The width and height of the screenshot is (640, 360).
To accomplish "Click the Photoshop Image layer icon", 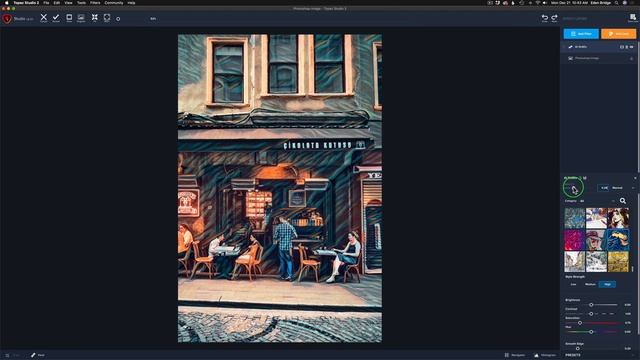I will click(x=570, y=58).
